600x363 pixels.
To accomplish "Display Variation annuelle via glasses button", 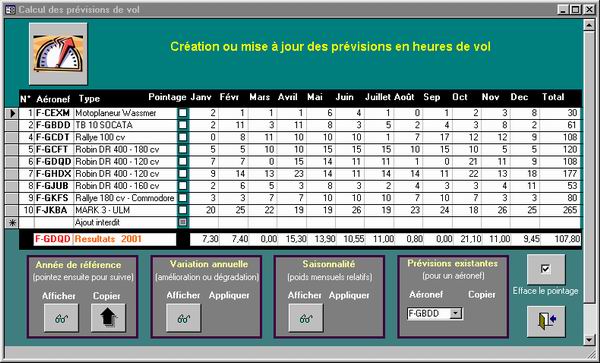I will 183,318.
